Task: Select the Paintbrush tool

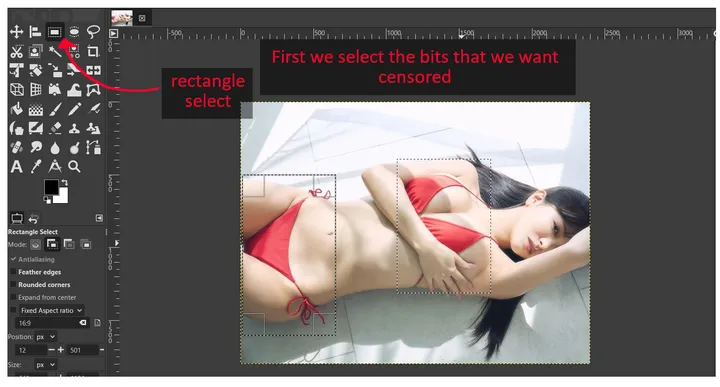Action: click(x=55, y=109)
